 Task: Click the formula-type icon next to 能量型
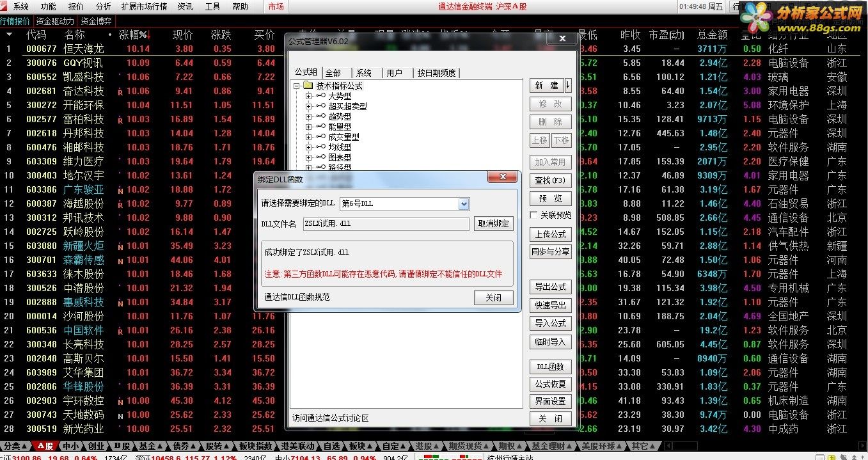point(321,127)
